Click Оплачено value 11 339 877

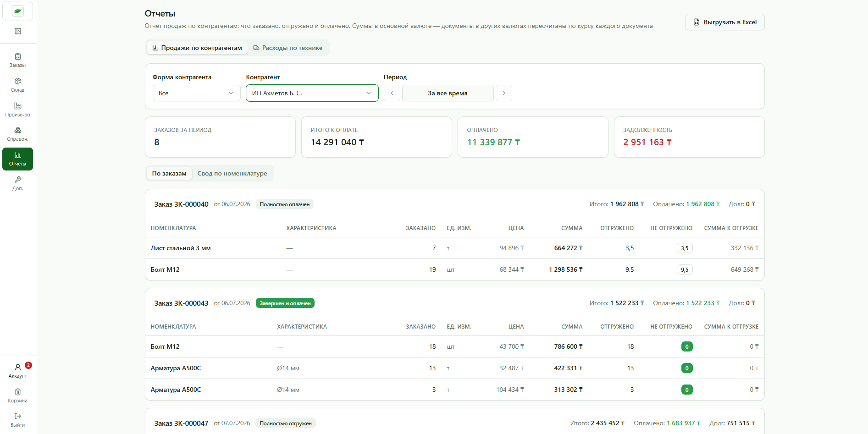493,142
